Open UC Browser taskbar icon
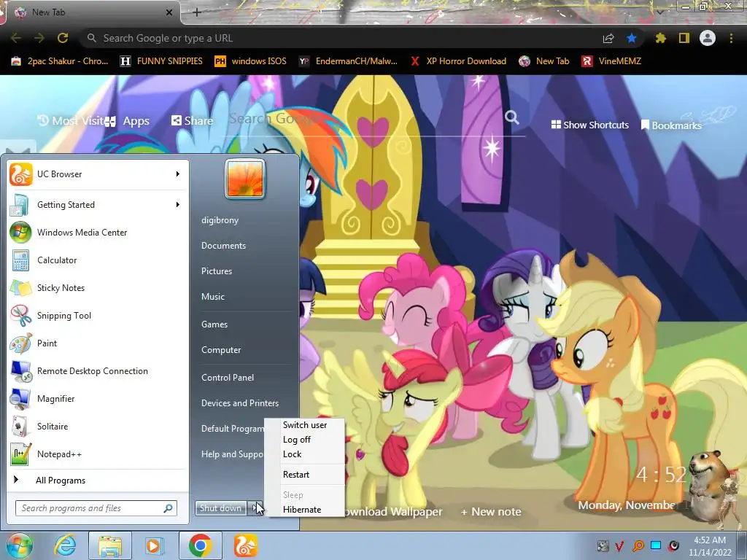The height and width of the screenshot is (560, 747). click(x=246, y=545)
